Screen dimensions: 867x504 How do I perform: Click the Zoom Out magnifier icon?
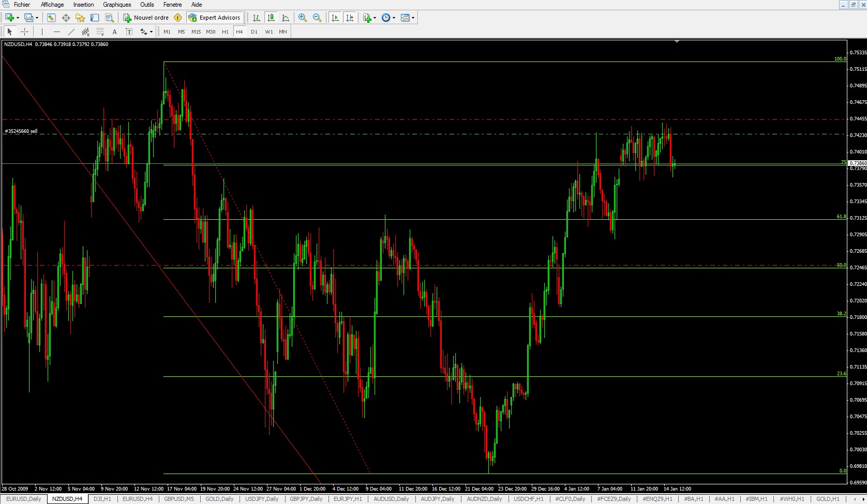click(317, 18)
